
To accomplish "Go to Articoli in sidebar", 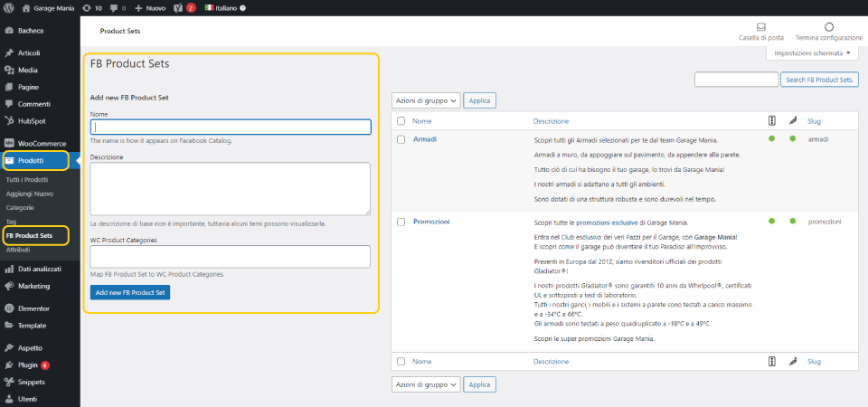I will [29, 53].
